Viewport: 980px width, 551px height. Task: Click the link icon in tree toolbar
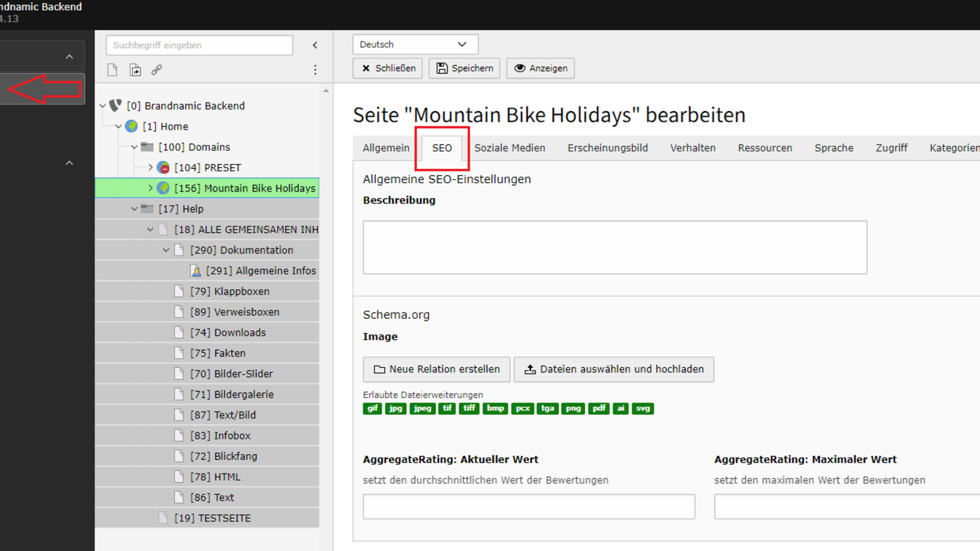157,70
